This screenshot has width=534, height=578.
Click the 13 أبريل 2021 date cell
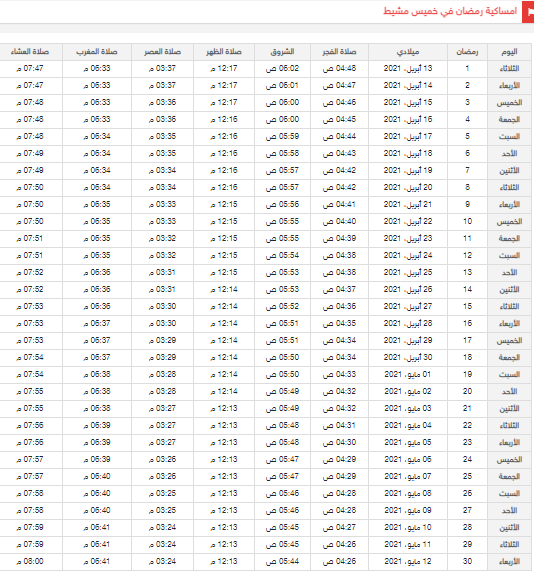click(x=408, y=69)
